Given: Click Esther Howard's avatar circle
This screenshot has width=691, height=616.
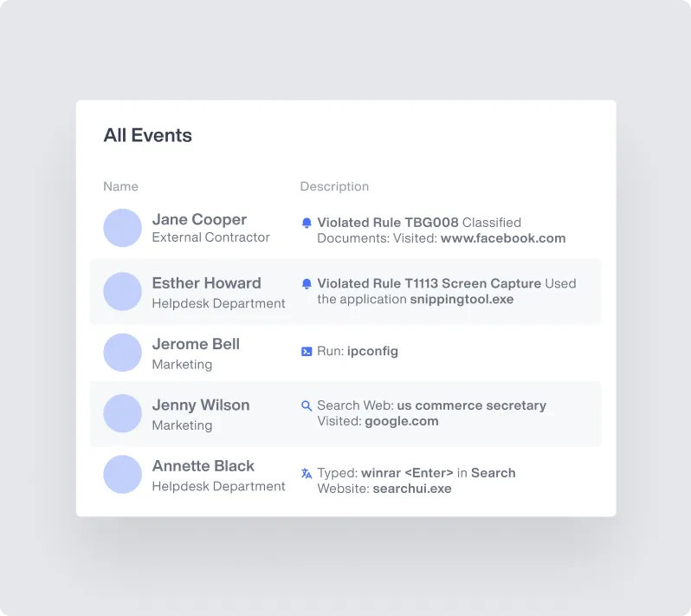Looking at the screenshot, I should click(x=122, y=292).
